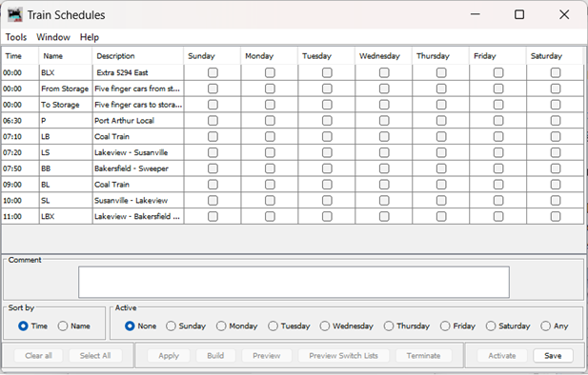Image resolution: width=588 pixels, height=375 pixels.
Task: Click the Train Schedules app icon
Action: (x=15, y=15)
